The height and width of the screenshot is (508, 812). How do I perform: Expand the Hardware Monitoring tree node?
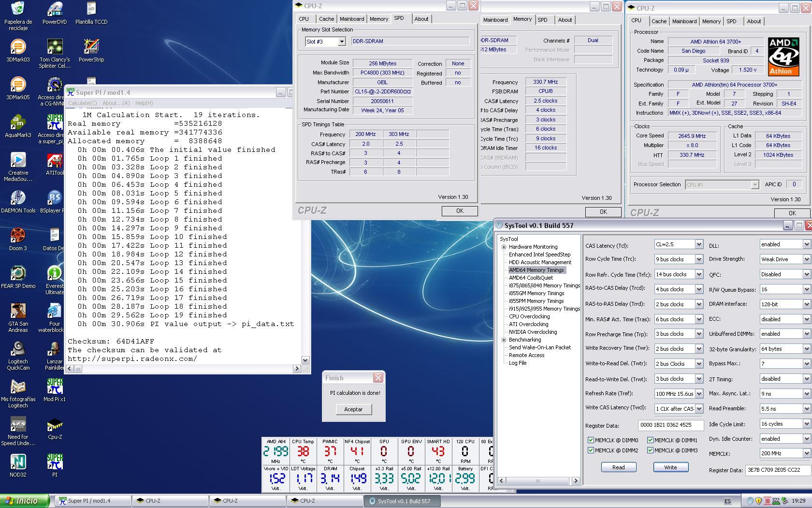click(504, 247)
